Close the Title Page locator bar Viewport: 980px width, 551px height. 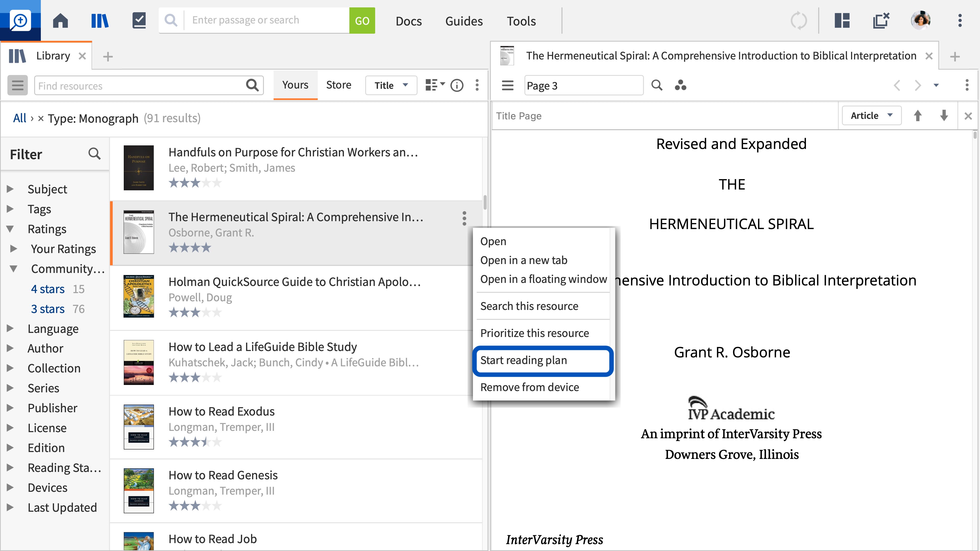[968, 116]
